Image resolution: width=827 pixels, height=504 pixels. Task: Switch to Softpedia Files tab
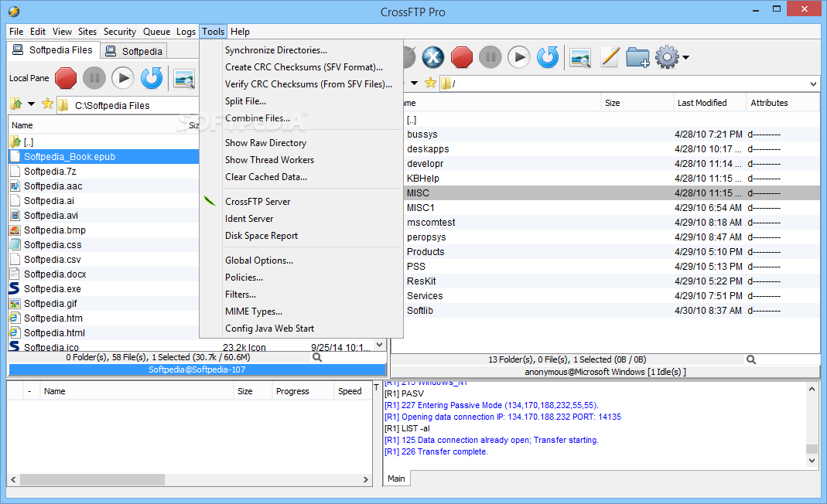click(x=53, y=50)
